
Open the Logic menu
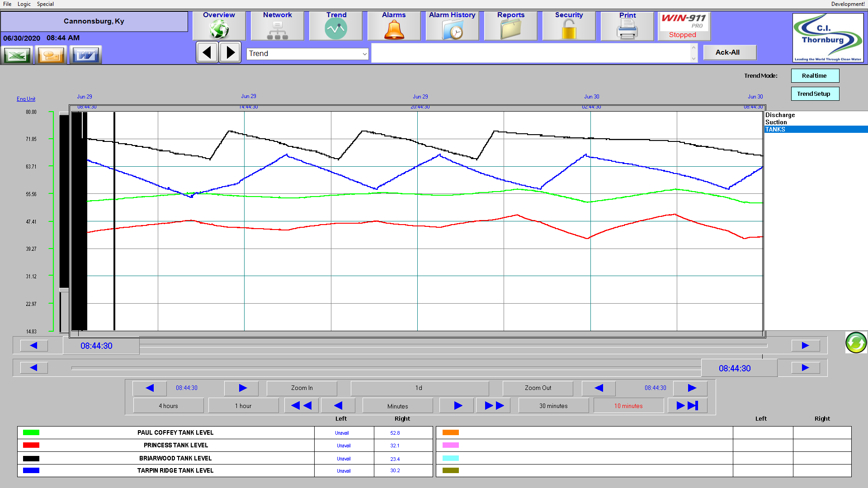coord(24,4)
